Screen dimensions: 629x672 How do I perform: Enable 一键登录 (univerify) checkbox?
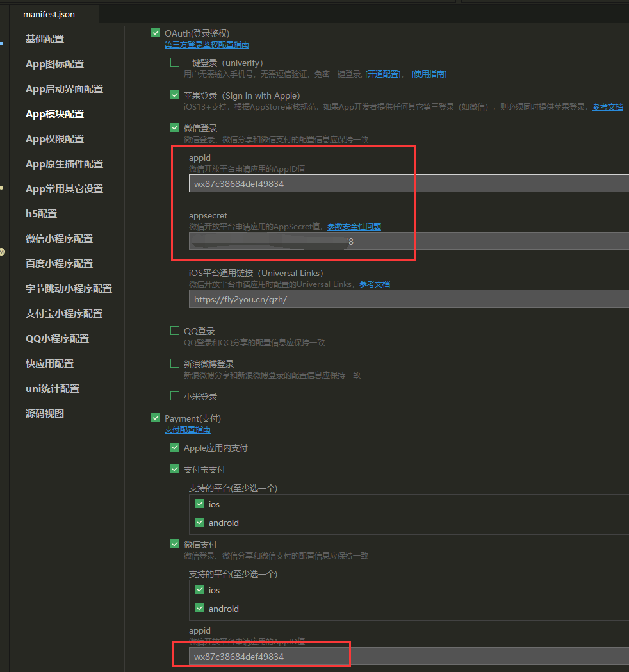(175, 63)
